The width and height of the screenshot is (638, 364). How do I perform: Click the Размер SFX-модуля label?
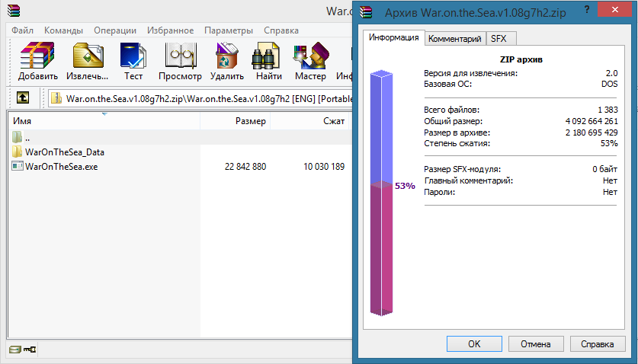[462, 169]
